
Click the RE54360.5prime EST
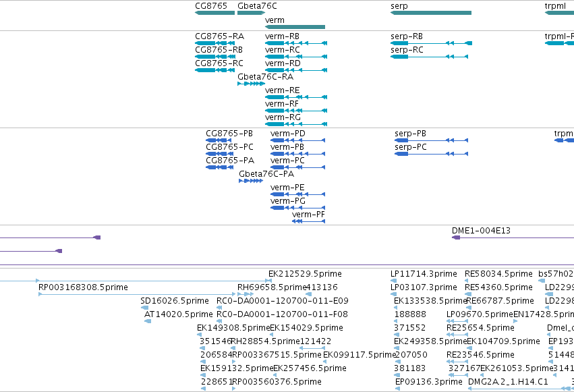click(468, 294)
